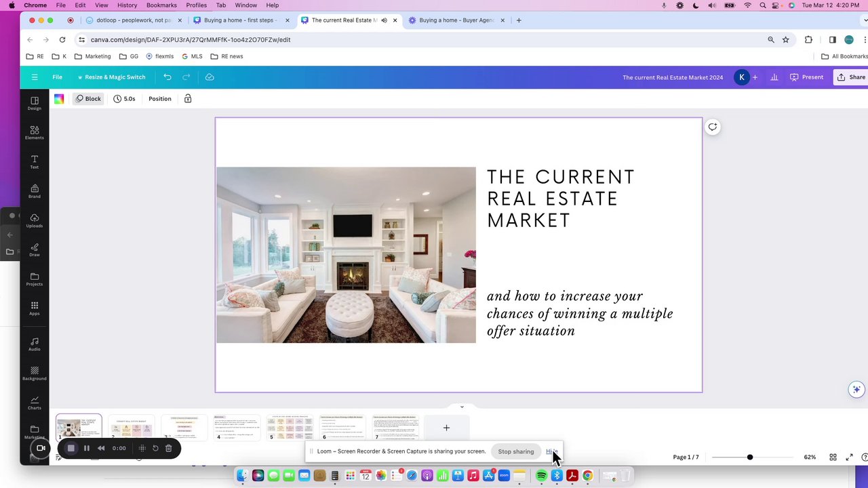Screen dimensions: 868x488
Task: Open the Apps panel
Action: coord(34,308)
